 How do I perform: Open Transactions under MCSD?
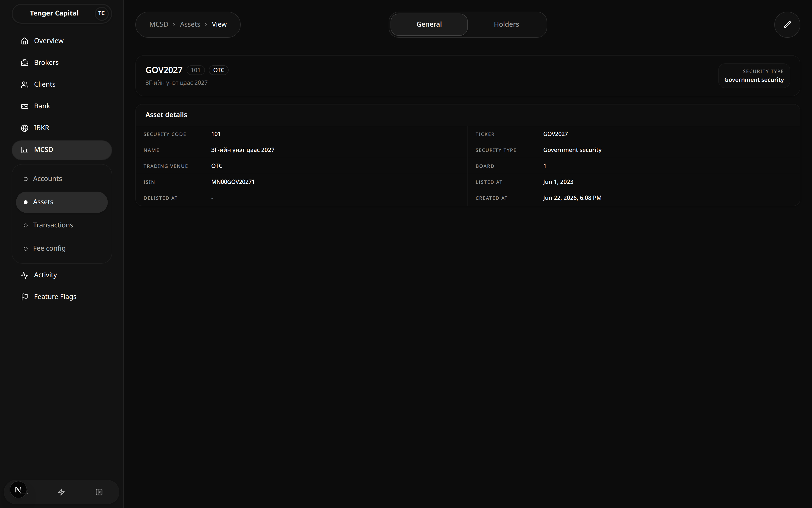point(62,225)
